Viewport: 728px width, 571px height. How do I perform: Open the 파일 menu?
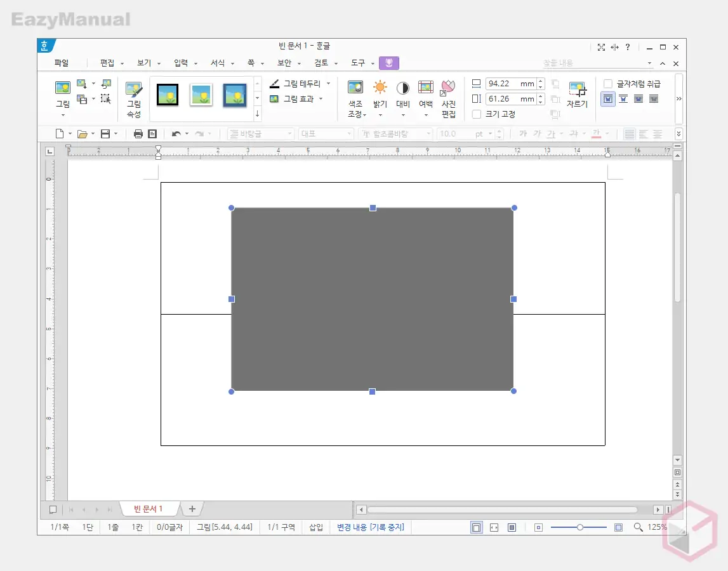point(62,63)
